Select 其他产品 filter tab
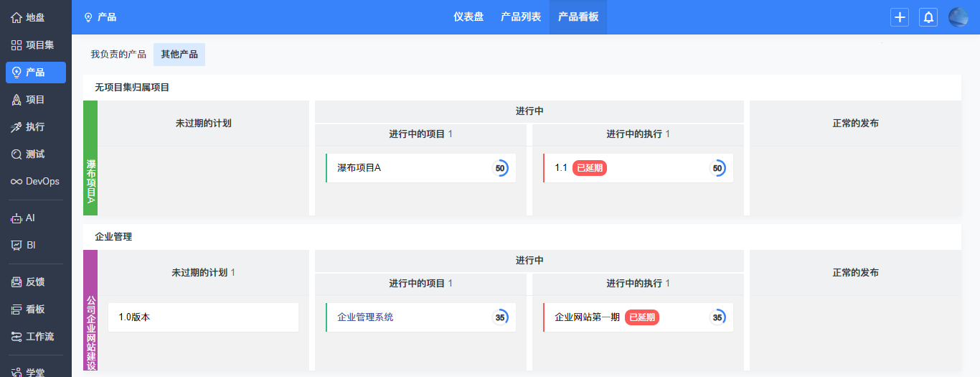The height and width of the screenshot is (377, 980). tap(179, 55)
